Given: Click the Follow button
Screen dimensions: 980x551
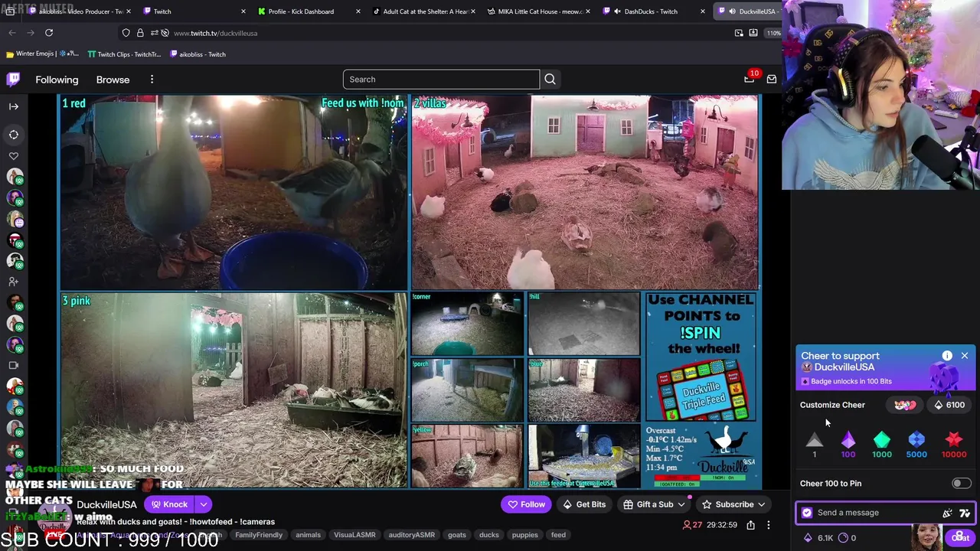Looking at the screenshot, I should click(527, 504).
